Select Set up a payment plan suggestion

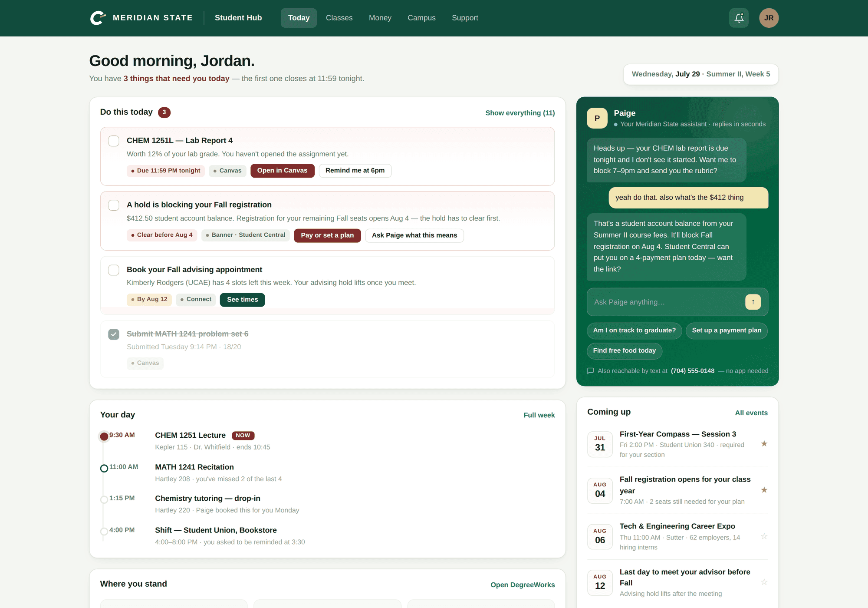pyautogui.click(x=727, y=330)
